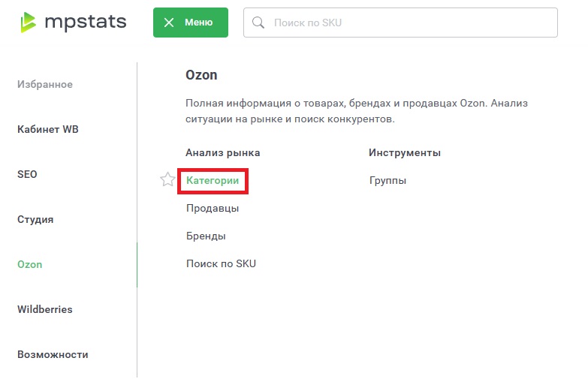The height and width of the screenshot is (379, 588).
Task: Open the Продавцы link
Action: point(213,208)
